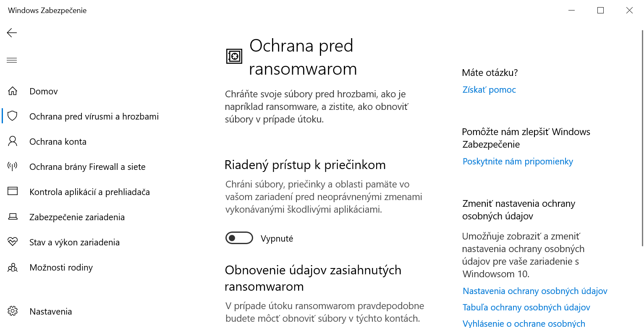Screen dimensions: 644x328
Task: Click the Domov house icon
Action: [13, 91]
